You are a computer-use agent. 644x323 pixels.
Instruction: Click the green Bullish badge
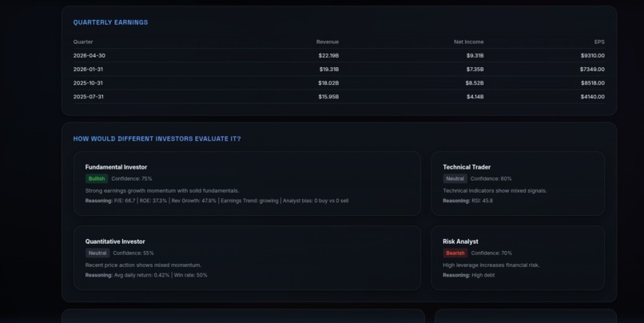pos(97,179)
